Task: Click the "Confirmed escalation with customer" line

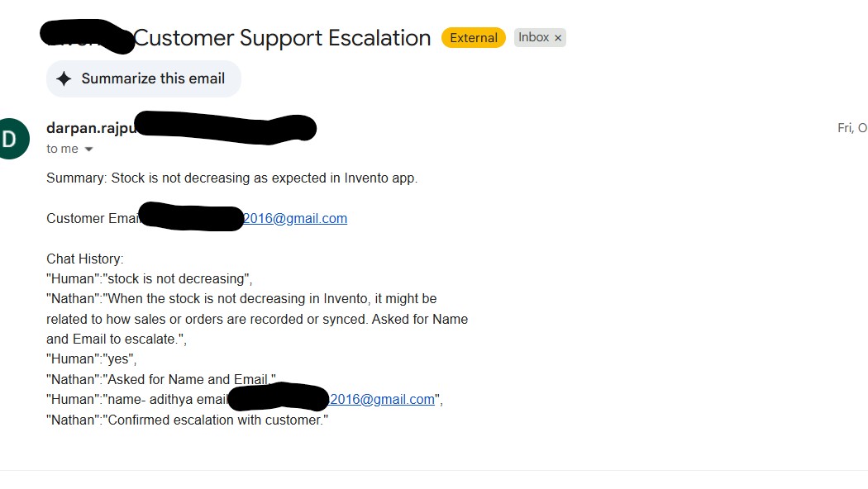Action: [188, 420]
